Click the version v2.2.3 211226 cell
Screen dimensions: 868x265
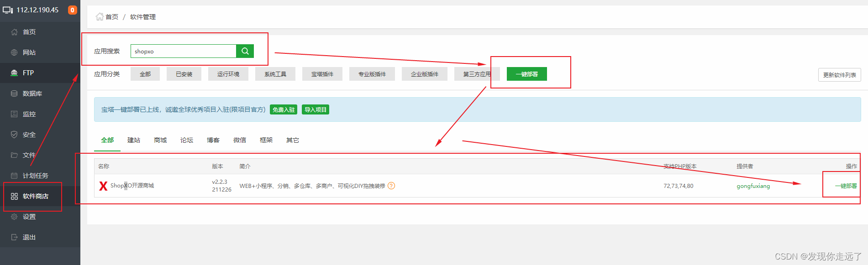point(221,185)
